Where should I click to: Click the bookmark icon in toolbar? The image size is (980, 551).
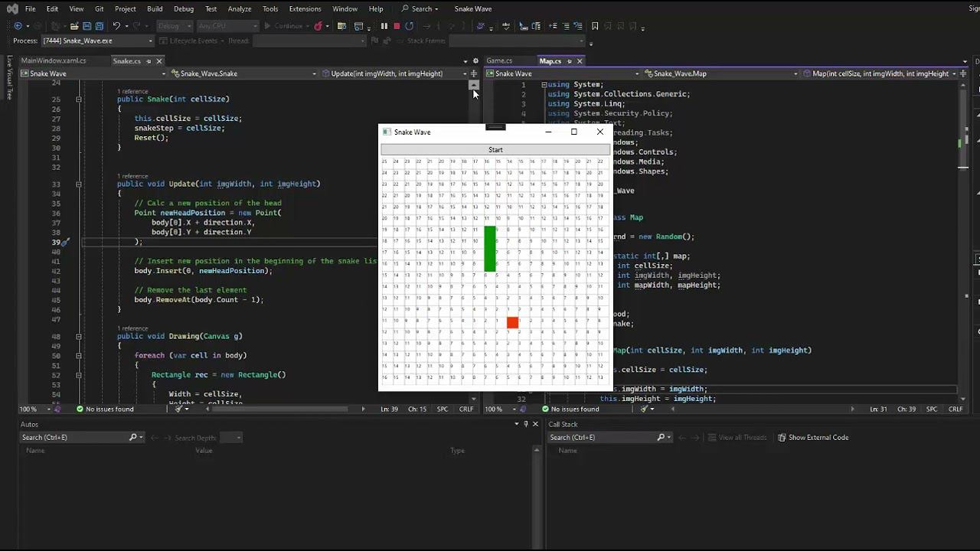tap(595, 26)
